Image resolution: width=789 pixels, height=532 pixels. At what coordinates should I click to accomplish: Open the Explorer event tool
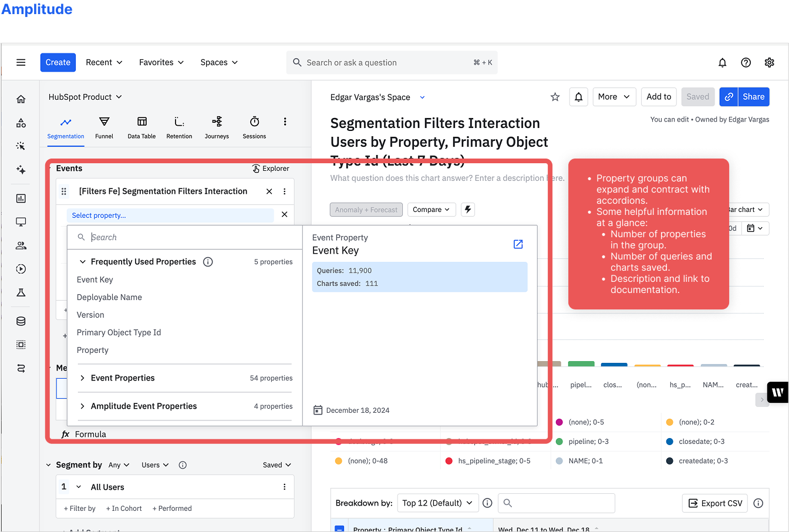pos(271,169)
